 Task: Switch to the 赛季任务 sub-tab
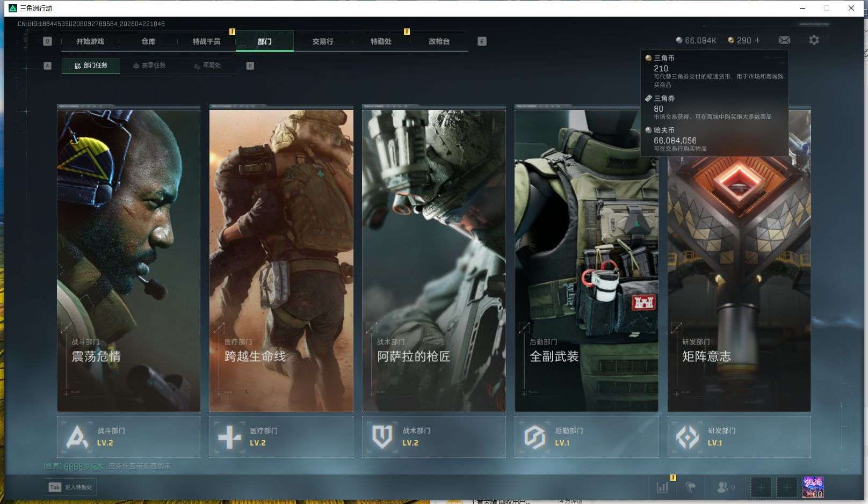[x=149, y=65]
